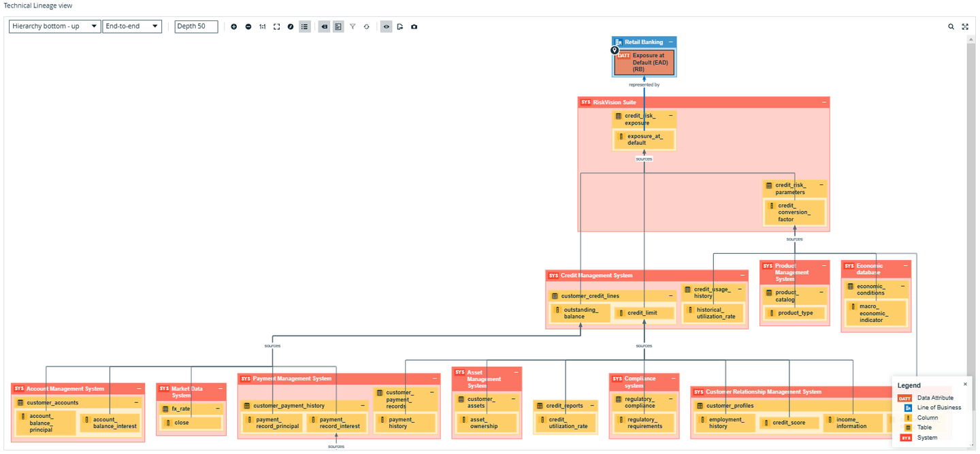Enter fullscreen with expand arrows icon
This screenshot has width=980, height=454.
[965, 27]
